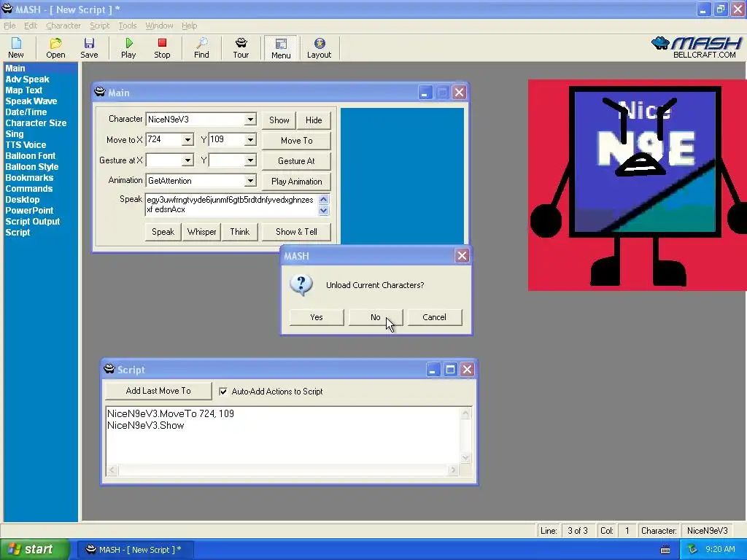Click the Speak button
Screen dimensions: 747x560
[163, 232]
